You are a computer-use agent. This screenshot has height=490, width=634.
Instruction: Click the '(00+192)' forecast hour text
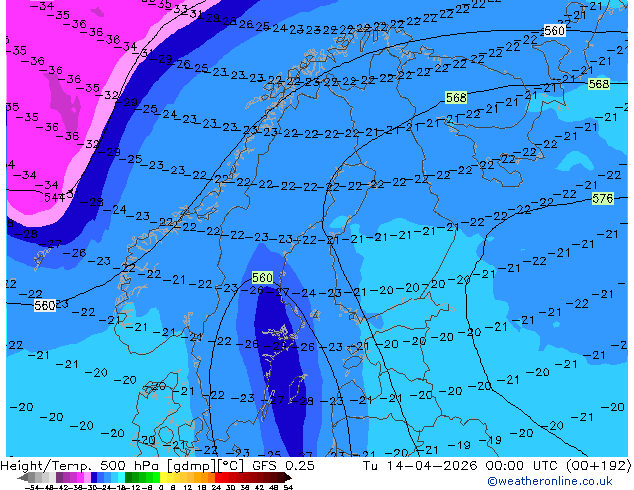click(x=598, y=465)
